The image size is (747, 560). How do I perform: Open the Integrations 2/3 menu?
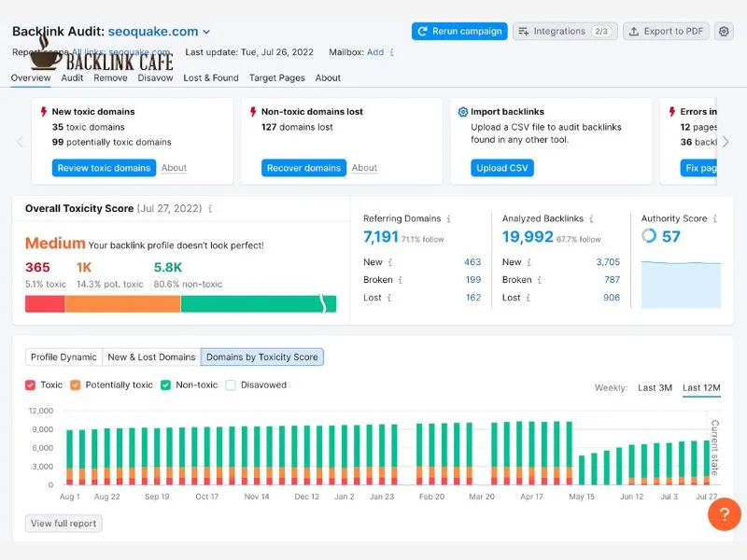tap(565, 32)
